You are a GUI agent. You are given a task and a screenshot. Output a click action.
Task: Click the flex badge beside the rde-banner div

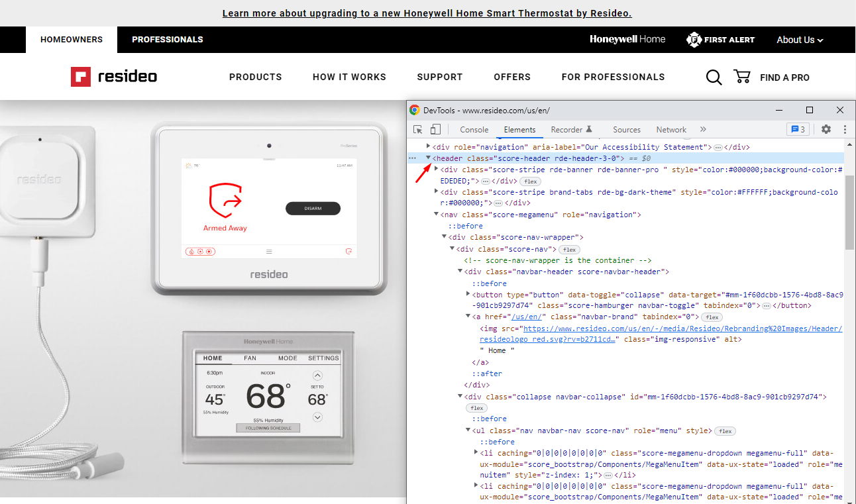coord(529,181)
